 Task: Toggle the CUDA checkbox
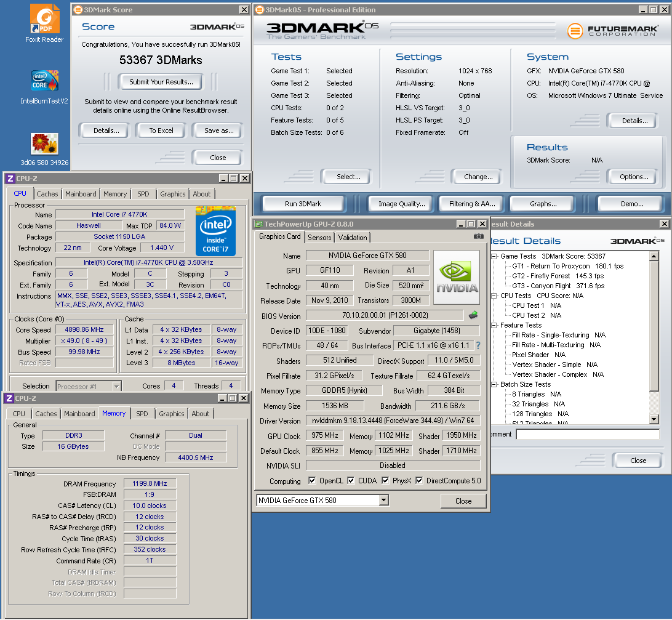tap(351, 480)
